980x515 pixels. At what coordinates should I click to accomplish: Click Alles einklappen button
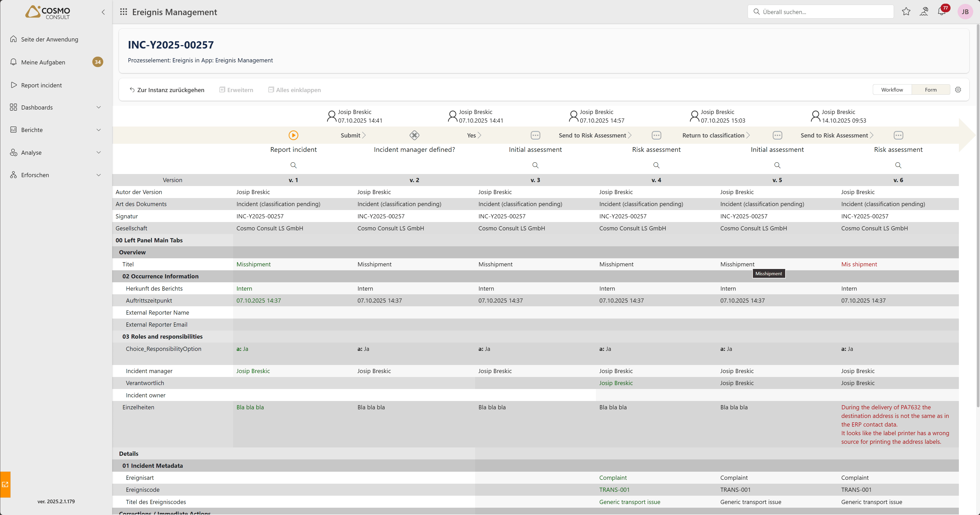tap(294, 90)
